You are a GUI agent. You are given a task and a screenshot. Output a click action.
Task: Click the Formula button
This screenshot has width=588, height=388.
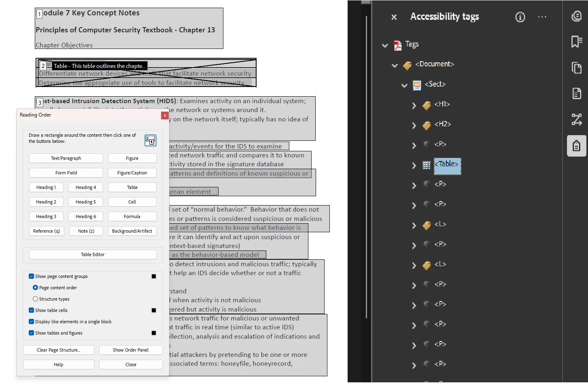132,216
